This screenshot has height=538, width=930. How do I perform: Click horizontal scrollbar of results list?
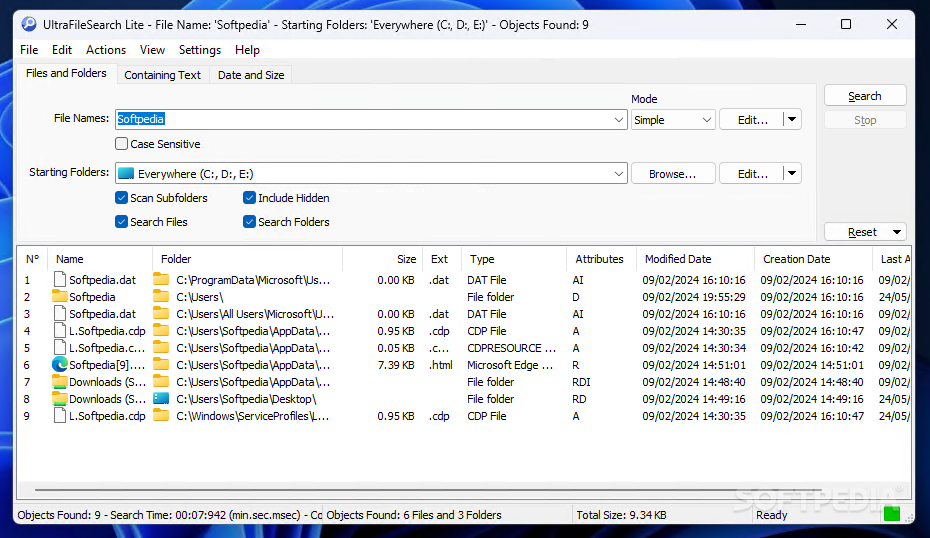point(427,490)
